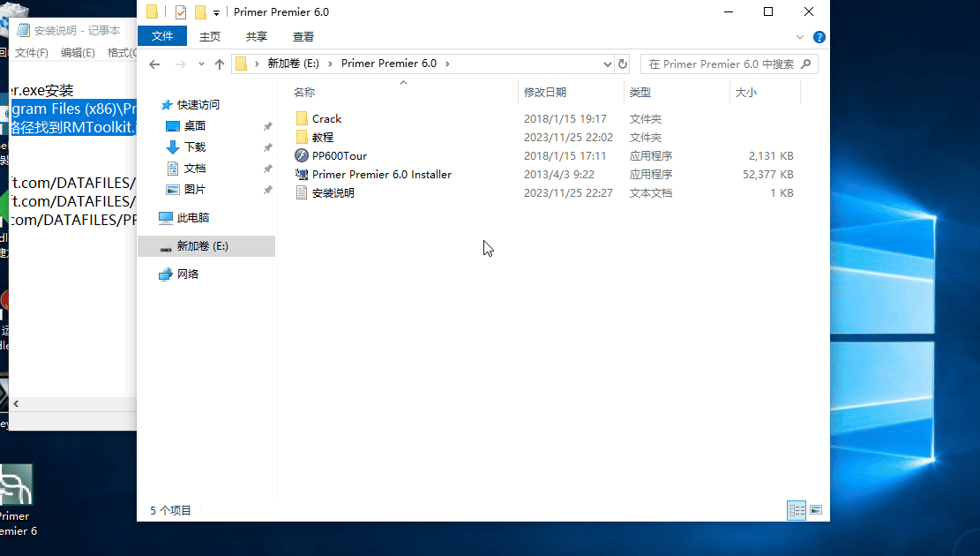Viewport: 980px width, 556px height.
Task: Click the 2013/4/3 9:22 date cell
Action: point(558,175)
